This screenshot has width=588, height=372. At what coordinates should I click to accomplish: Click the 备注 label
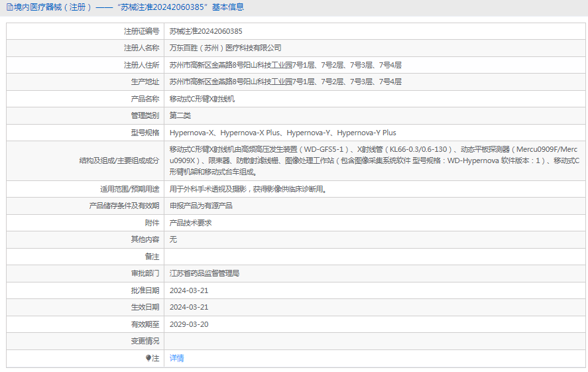(152, 257)
